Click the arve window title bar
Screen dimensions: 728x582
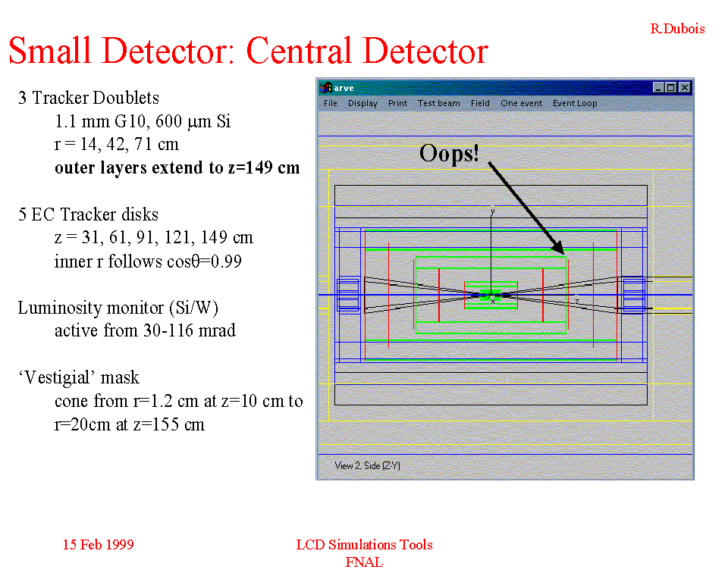tap(493, 88)
